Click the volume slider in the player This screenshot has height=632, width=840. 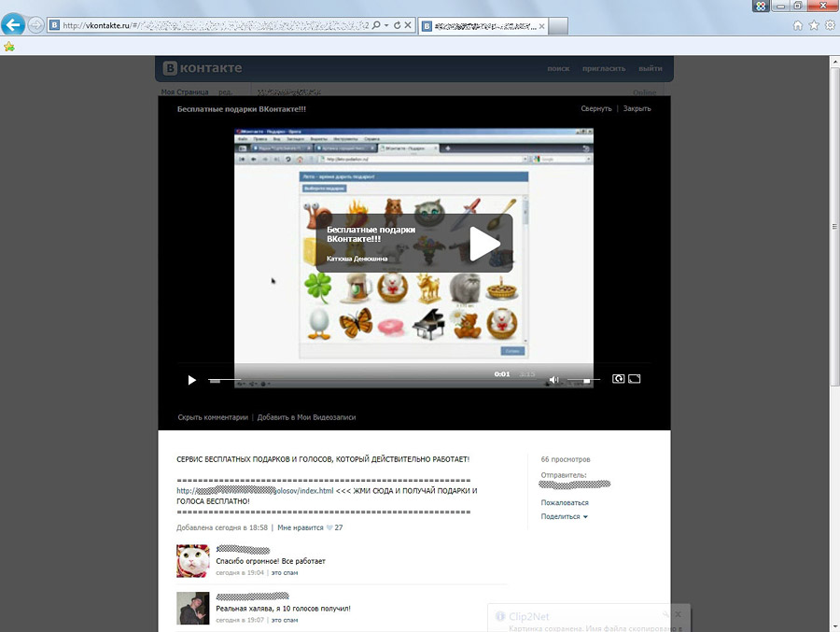click(583, 380)
